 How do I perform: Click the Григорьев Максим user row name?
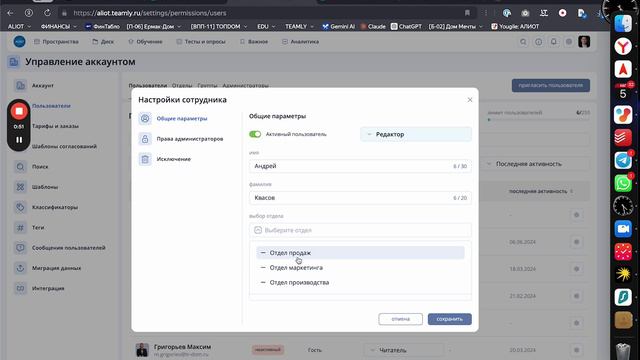click(182, 347)
